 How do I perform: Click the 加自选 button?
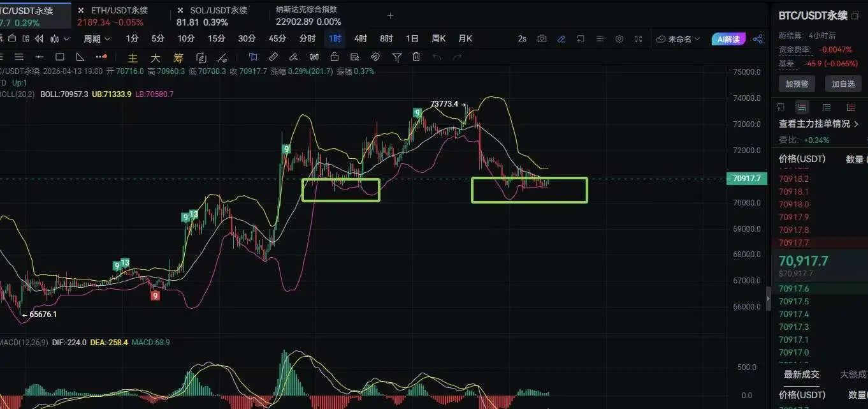(x=843, y=84)
